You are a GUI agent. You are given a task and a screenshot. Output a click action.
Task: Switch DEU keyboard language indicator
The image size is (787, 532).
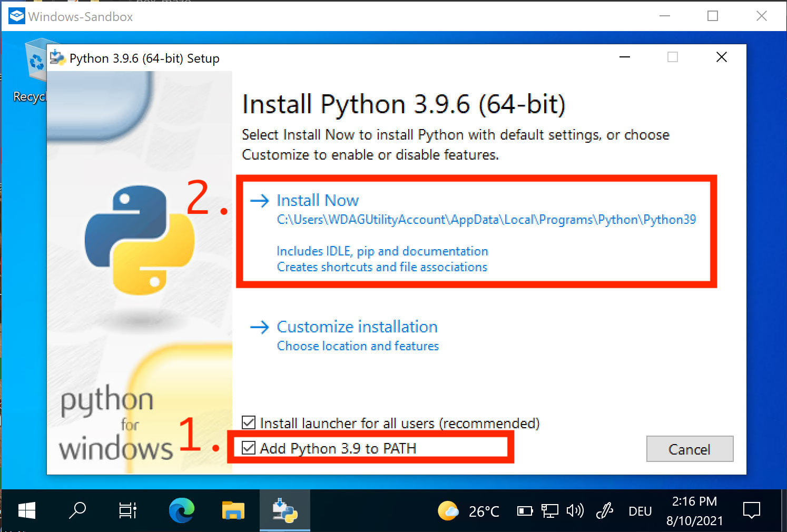coord(640,511)
